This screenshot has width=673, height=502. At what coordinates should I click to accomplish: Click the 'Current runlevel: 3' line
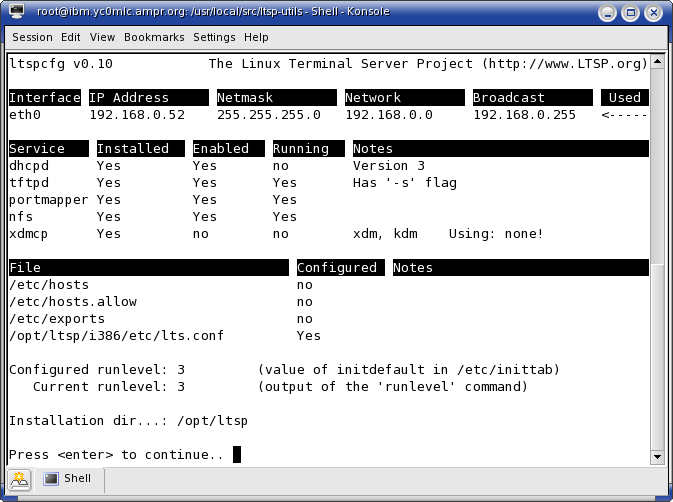point(109,387)
